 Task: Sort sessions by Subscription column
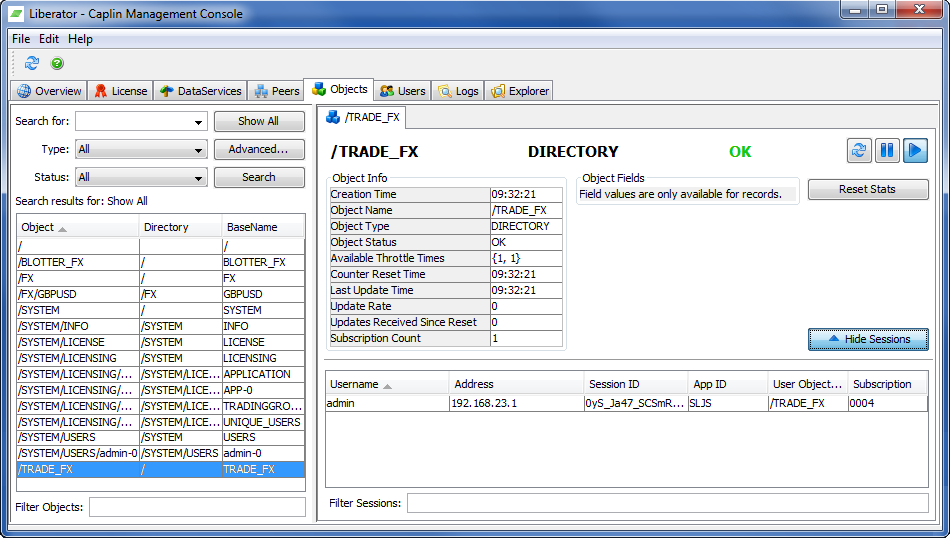coord(888,384)
